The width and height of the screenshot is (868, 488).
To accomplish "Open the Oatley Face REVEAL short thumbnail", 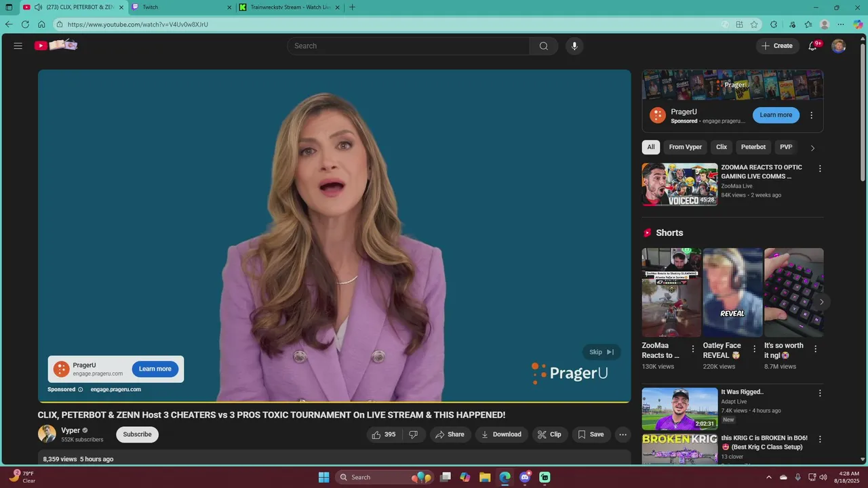I will pos(733,293).
